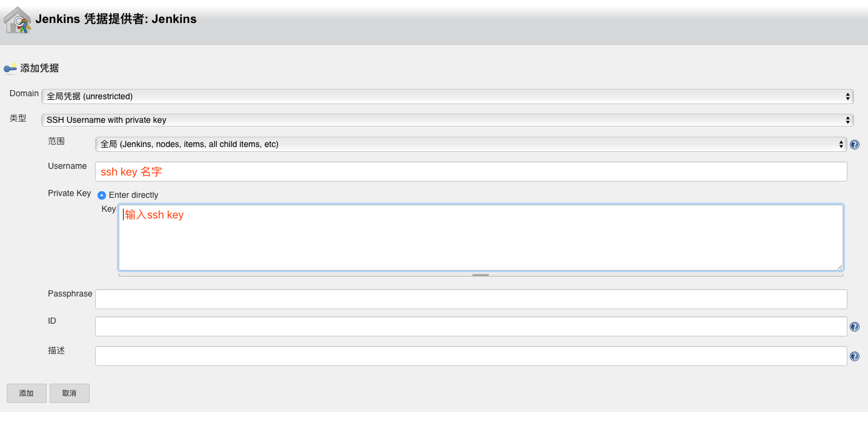Click the Passphrase label
Viewport: 868px width, 432px height.
click(x=70, y=293)
